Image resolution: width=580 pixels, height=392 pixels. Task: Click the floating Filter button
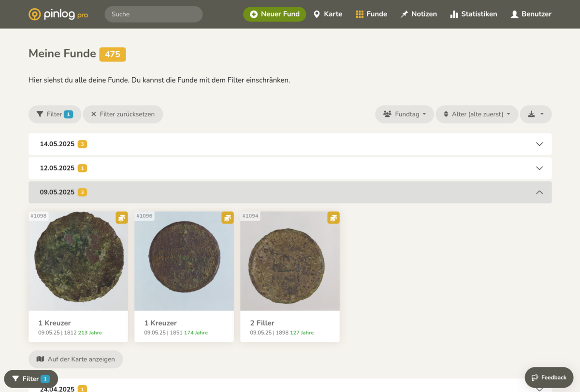coord(31,379)
